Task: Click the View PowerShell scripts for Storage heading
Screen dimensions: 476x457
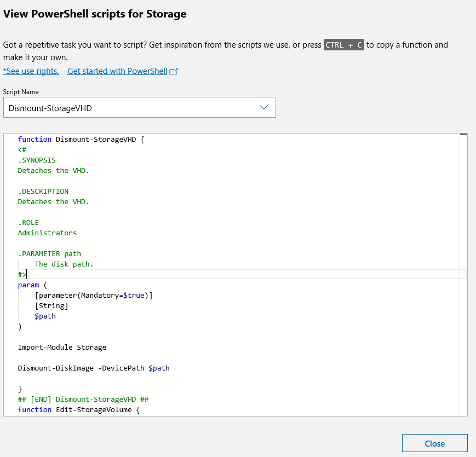Action: pyautogui.click(x=95, y=14)
